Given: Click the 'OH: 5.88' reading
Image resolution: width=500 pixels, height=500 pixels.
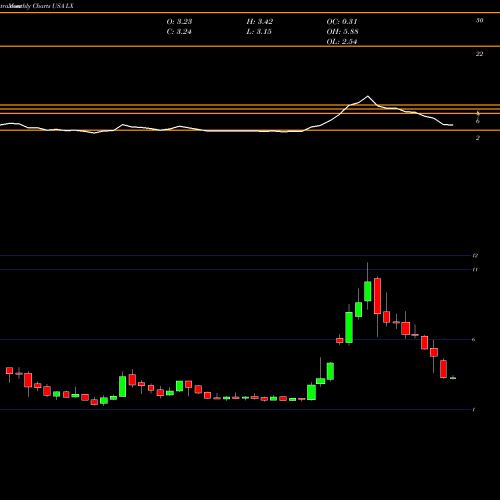Looking at the screenshot, I should click(342, 32).
